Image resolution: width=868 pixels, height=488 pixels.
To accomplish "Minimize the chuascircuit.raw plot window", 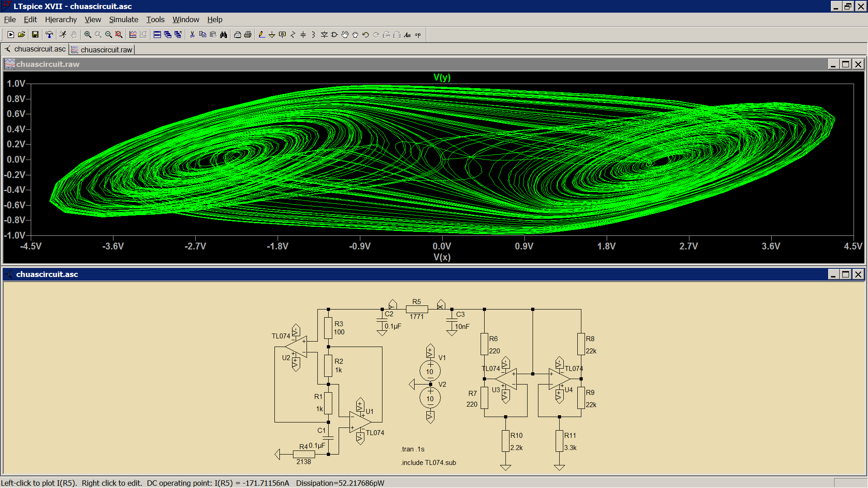I will pyautogui.click(x=833, y=64).
